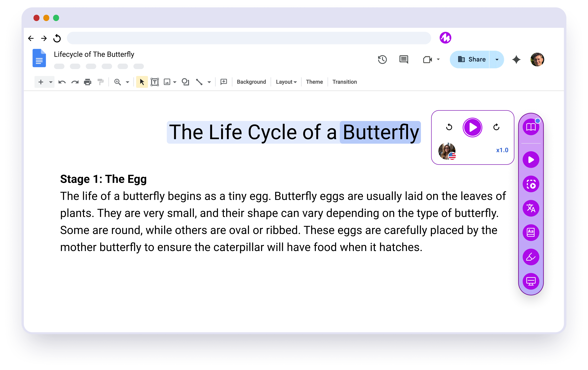Click the highlighter tool in purple sidebar
588x370 pixels.
click(531, 257)
